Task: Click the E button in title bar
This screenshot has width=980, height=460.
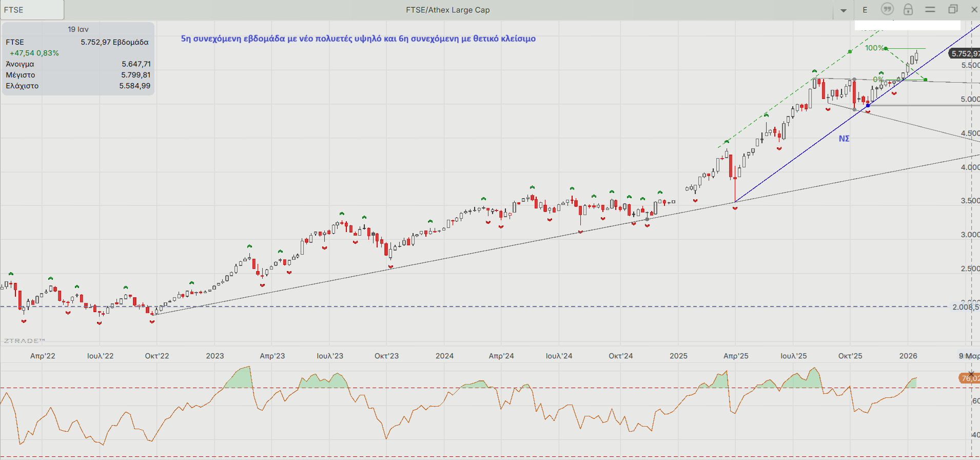Action: [x=865, y=10]
